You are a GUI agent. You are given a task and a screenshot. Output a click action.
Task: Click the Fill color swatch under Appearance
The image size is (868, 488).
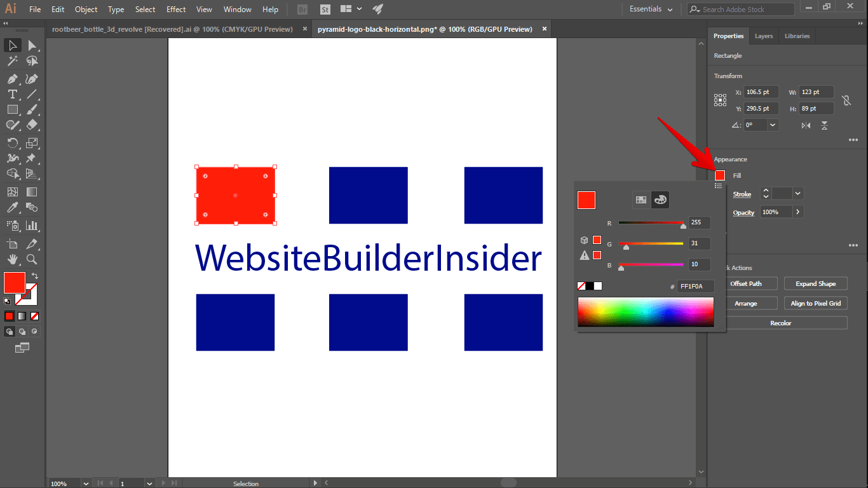point(720,175)
